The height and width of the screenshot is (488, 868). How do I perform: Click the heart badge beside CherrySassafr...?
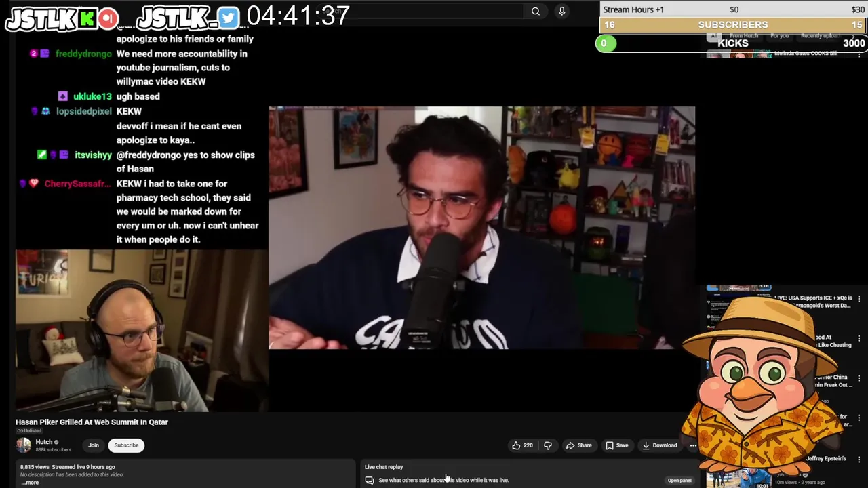[x=34, y=184]
